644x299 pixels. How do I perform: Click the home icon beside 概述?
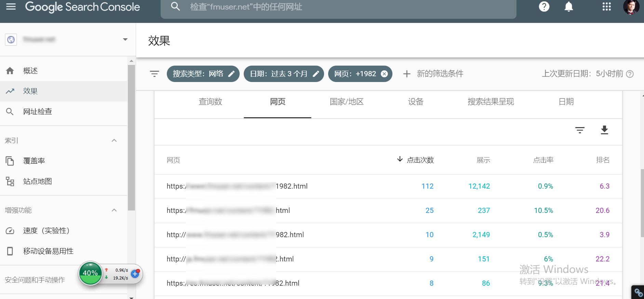10,71
